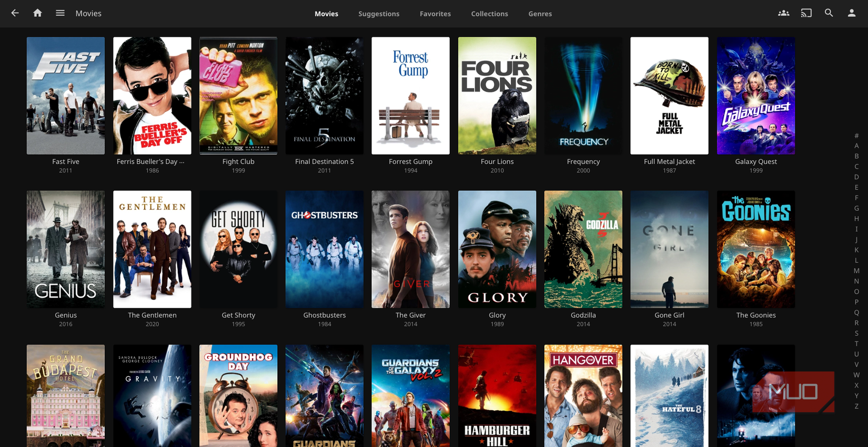
Task: Open the user profile icon
Action: pyautogui.click(x=851, y=13)
